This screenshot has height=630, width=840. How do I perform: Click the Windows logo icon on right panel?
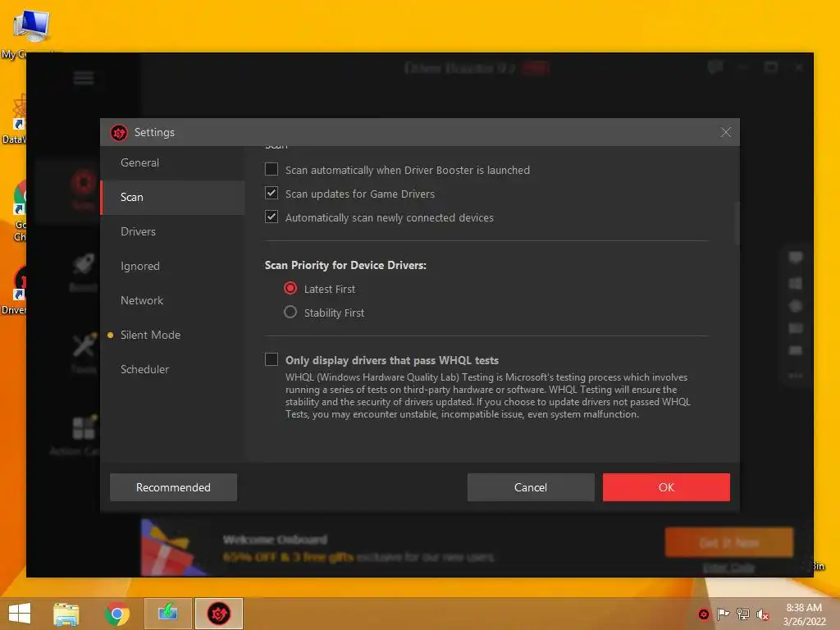796,283
